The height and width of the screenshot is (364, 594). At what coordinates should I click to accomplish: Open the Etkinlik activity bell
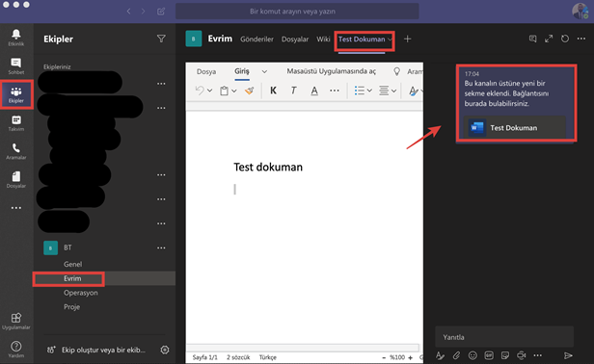[x=15, y=38]
